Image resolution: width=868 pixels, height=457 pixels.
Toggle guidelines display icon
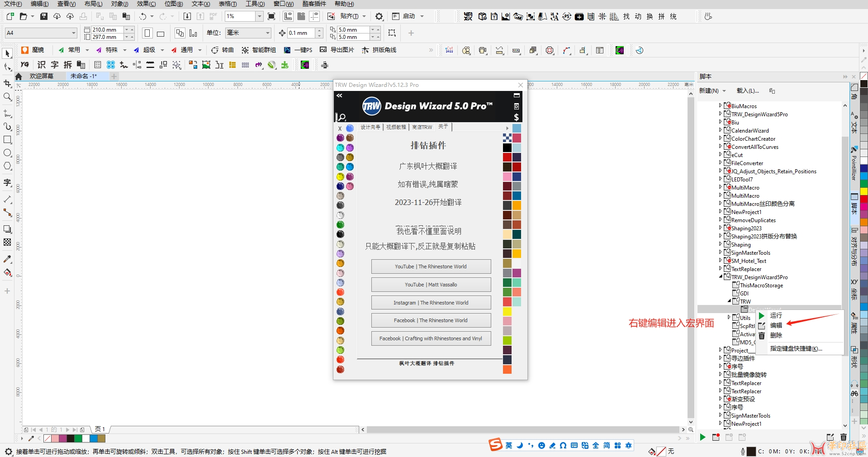point(314,16)
